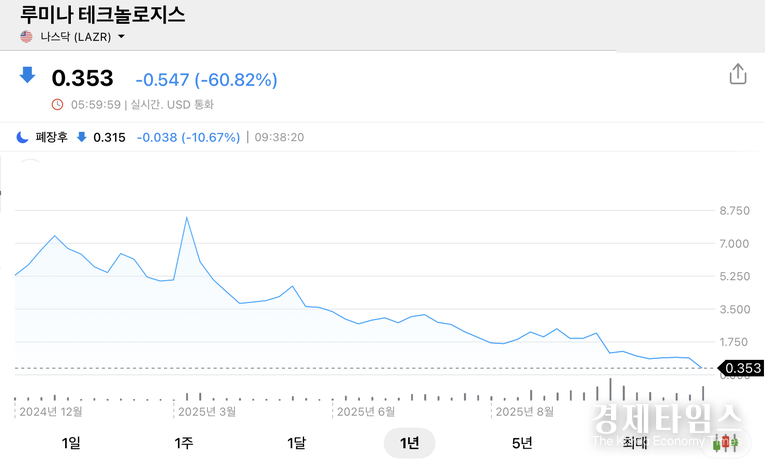The image size is (765, 471).
Task: Open the 나스닥 (LAZR) exchange dropdown
Action: (73, 37)
